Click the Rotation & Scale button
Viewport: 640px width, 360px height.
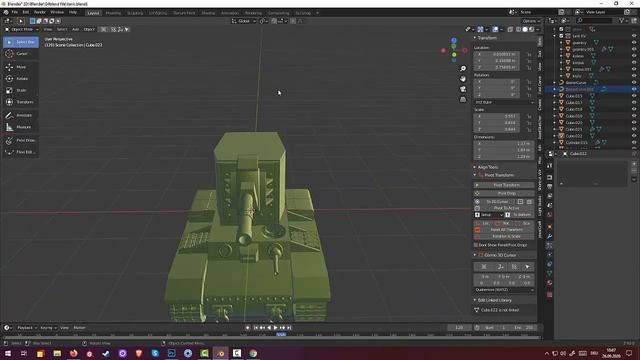pyautogui.click(x=504, y=236)
